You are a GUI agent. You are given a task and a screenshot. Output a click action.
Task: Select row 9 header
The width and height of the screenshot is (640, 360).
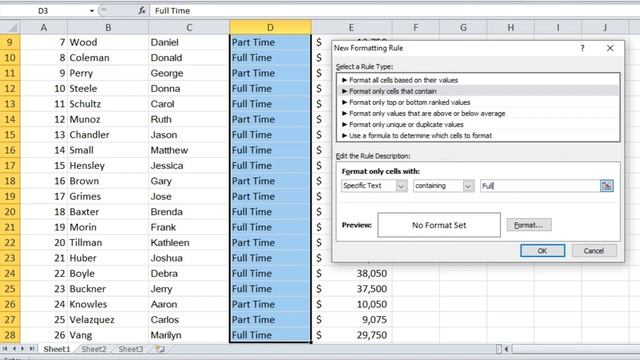pyautogui.click(x=10, y=42)
